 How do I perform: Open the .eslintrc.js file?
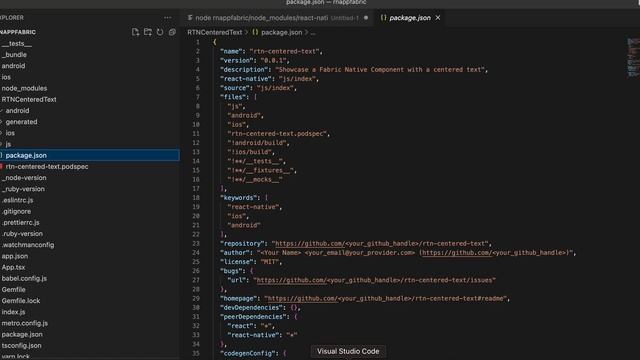[18, 200]
